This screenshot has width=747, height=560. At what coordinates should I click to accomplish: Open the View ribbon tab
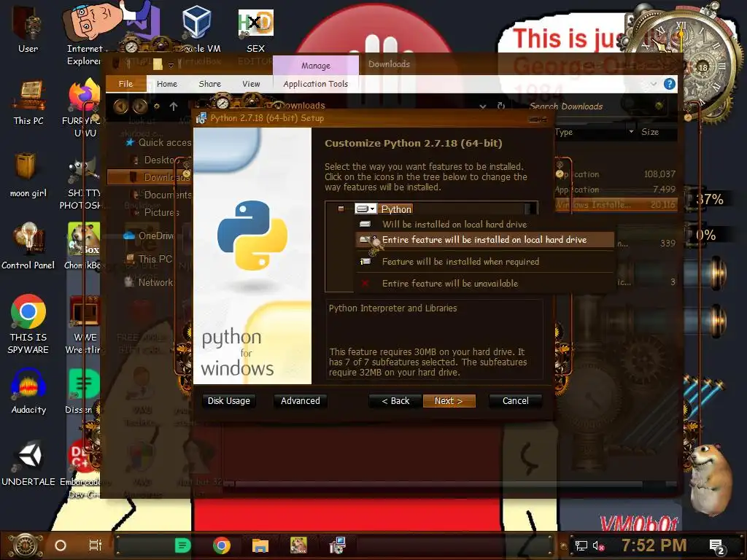coord(251,85)
